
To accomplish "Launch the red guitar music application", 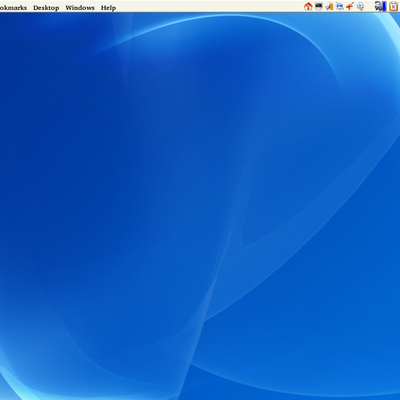I will click(x=350, y=6).
